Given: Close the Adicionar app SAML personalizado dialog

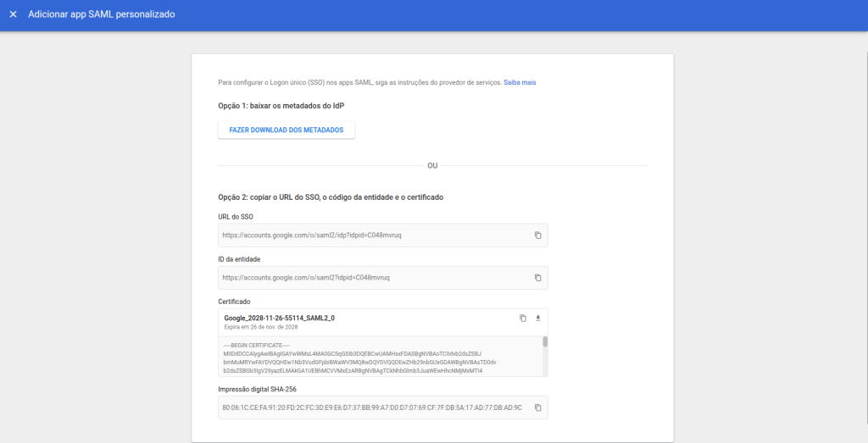Looking at the screenshot, I should click(x=13, y=15).
